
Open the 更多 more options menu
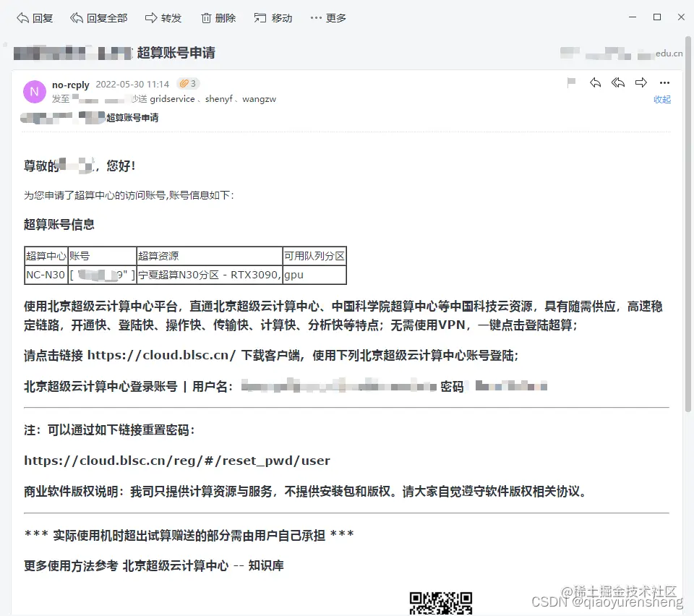click(x=328, y=18)
